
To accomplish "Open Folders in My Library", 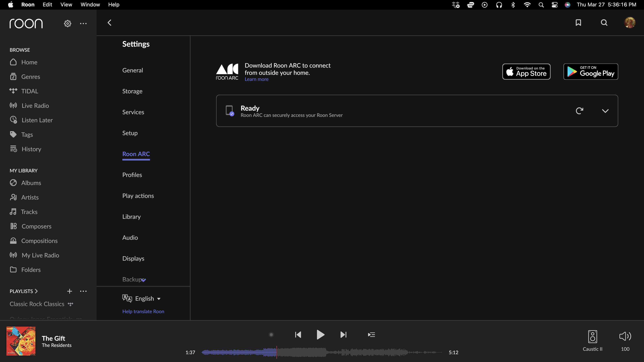I will (25, 270).
